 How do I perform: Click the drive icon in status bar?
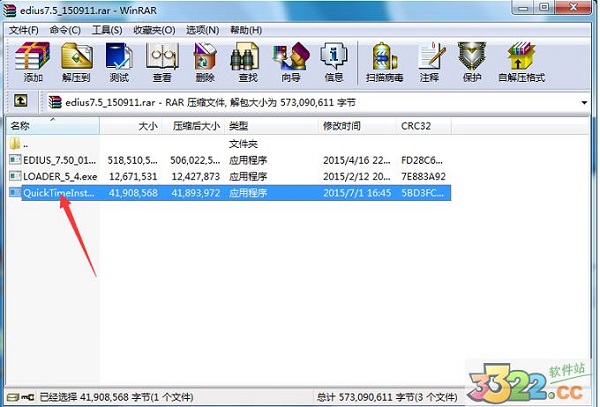click(13, 397)
